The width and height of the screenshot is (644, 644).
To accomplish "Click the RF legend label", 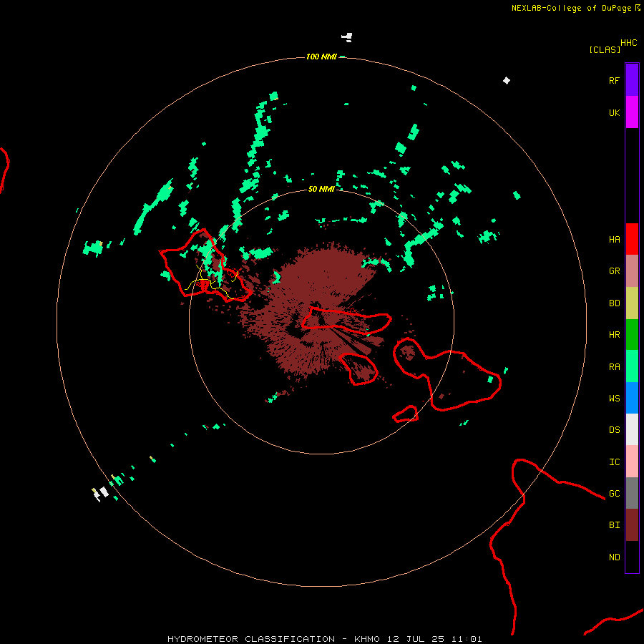I will [615, 80].
